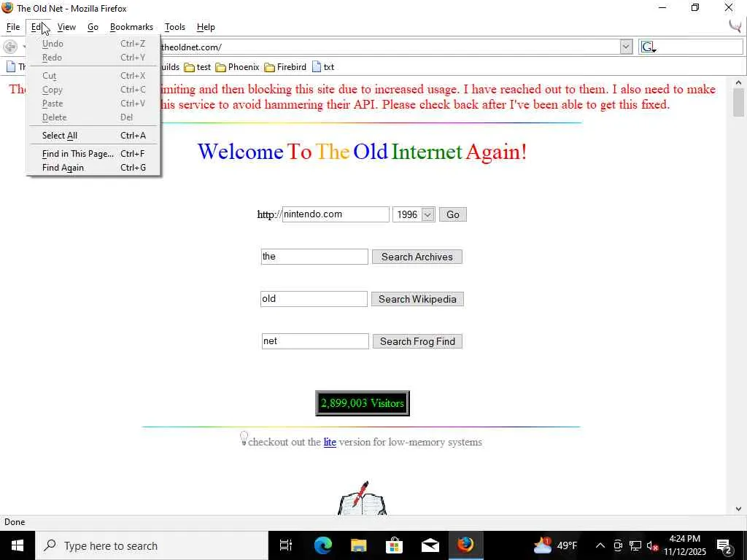The height and width of the screenshot is (560, 747).
Task: Open the Tools menu
Action: point(175,27)
